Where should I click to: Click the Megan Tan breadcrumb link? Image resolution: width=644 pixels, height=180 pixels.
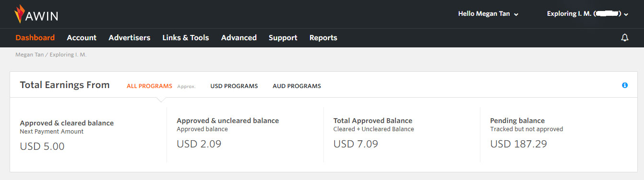coord(29,55)
